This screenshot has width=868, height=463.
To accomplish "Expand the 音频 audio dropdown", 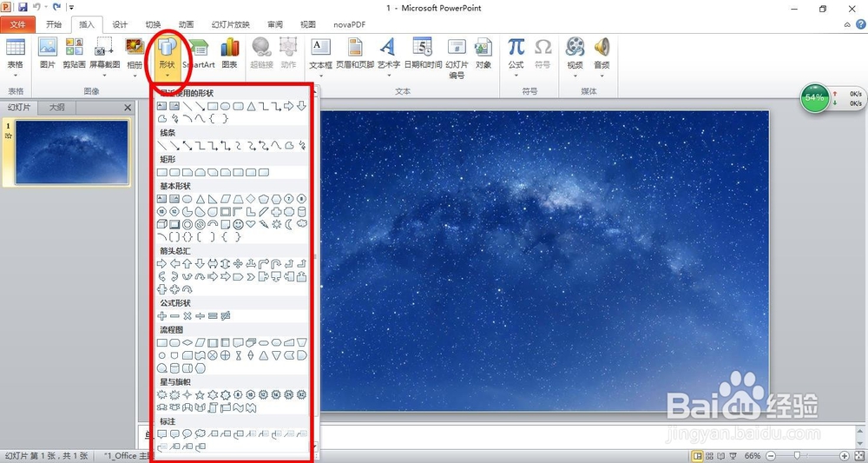I will click(602, 76).
